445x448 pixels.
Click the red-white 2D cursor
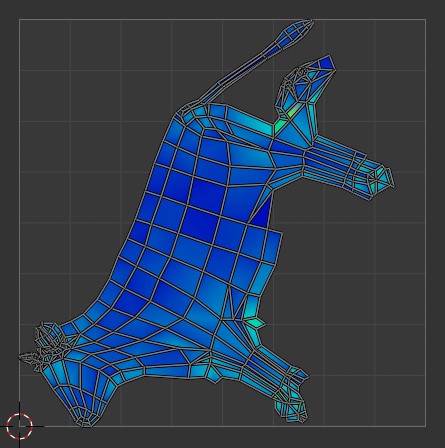19,426
